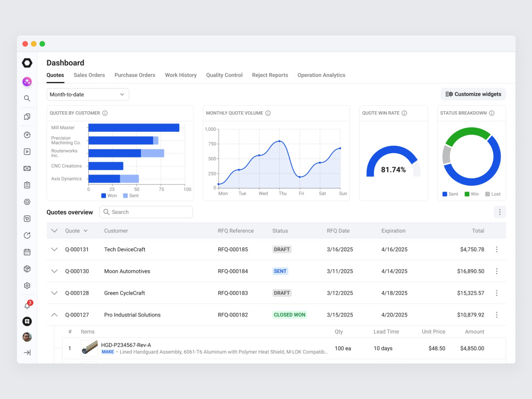Viewport: 532px width, 399px height.
Task: Open row actions menu for Q-000131
Action: 497,250
